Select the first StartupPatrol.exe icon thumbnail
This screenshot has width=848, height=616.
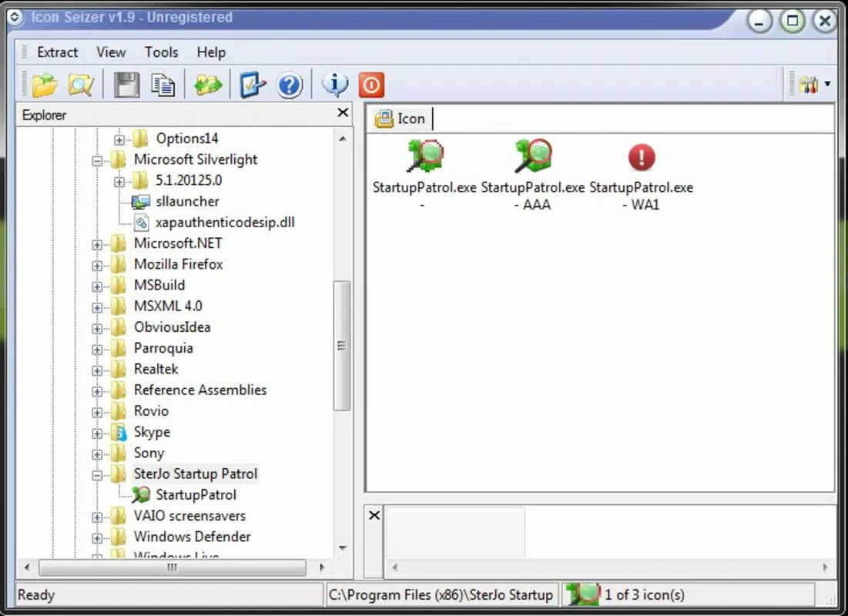click(x=424, y=156)
